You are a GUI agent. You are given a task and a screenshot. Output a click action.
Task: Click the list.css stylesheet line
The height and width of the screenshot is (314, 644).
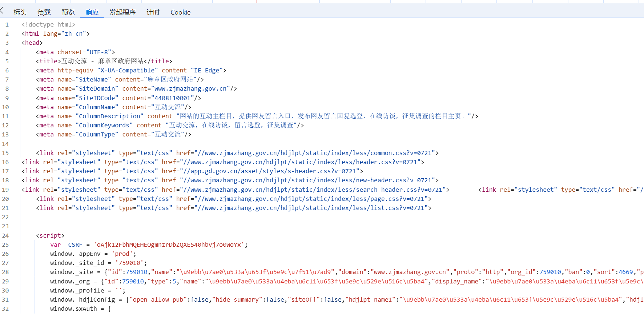point(234,208)
